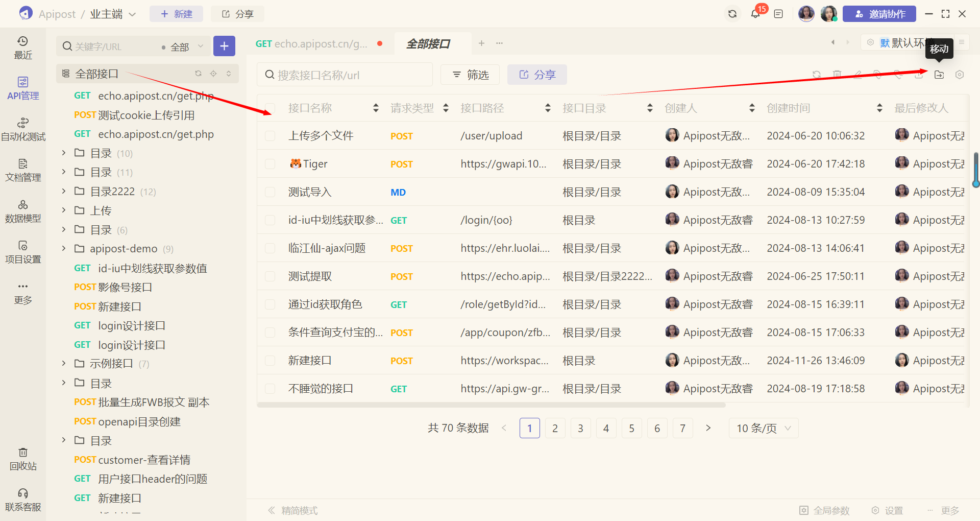Screen dimensions: 980x521
Task: Click the sync refresh icon in the title bar
Action: (x=732, y=14)
